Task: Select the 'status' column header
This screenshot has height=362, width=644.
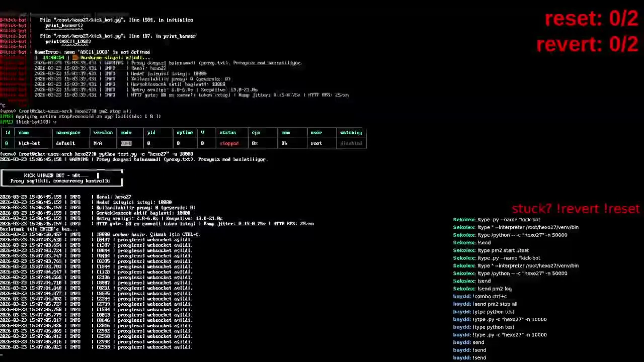Action: tap(227, 133)
